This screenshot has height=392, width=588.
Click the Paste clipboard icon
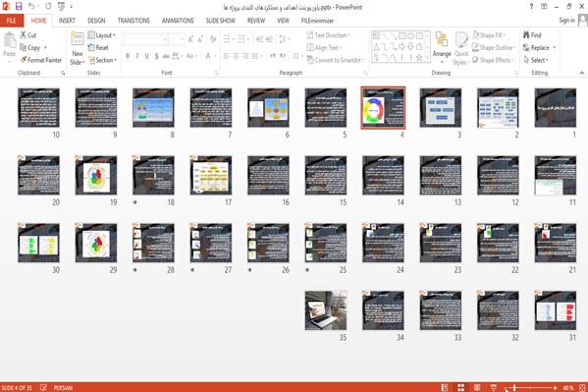click(10, 40)
